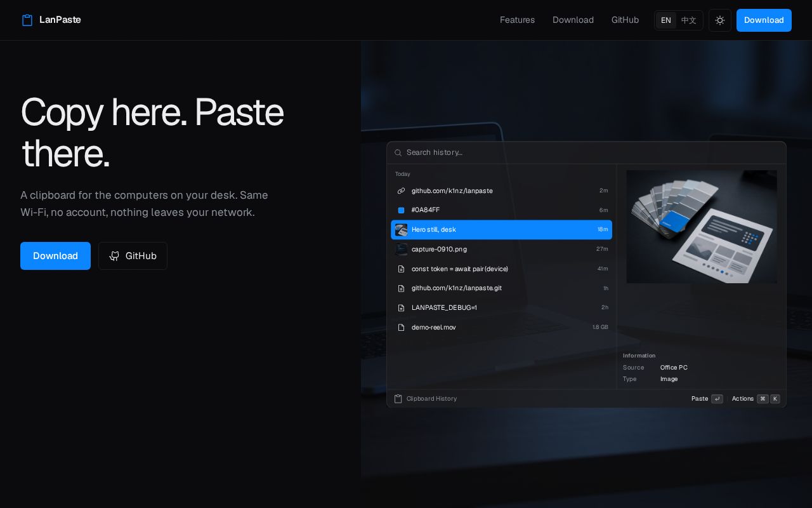Switch language to EN
This screenshot has height=508, width=812.
(666, 20)
